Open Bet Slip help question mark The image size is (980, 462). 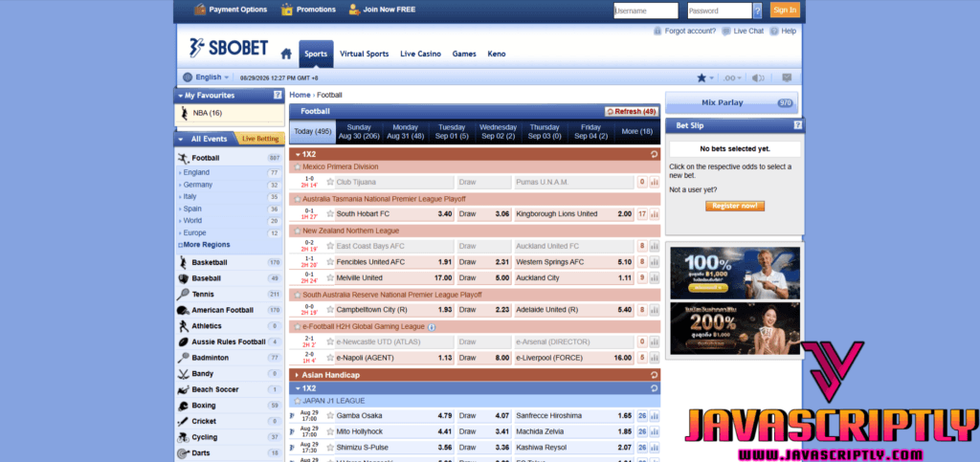click(x=797, y=125)
